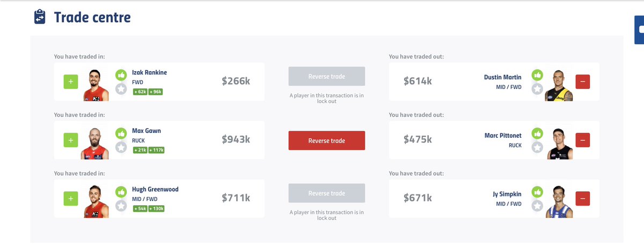Toggle favourite star for Max Gawn
644x248 pixels.
click(x=121, y=147)
